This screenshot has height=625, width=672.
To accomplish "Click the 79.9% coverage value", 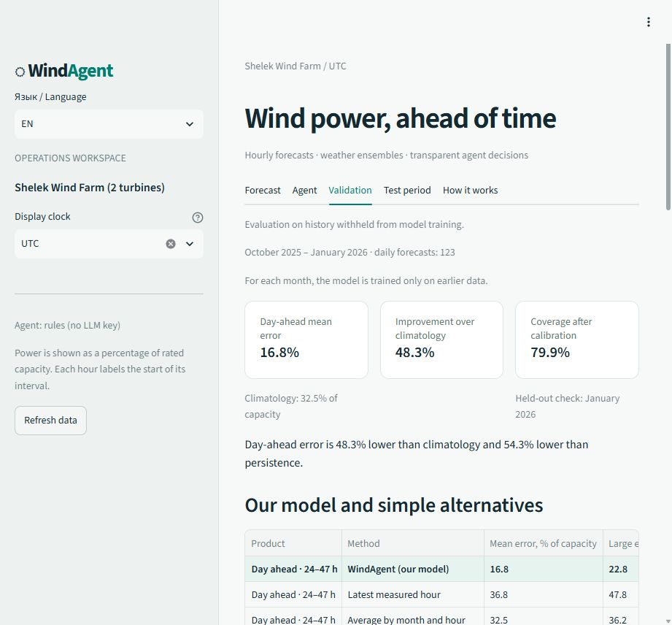I will (x=550, y=353).
